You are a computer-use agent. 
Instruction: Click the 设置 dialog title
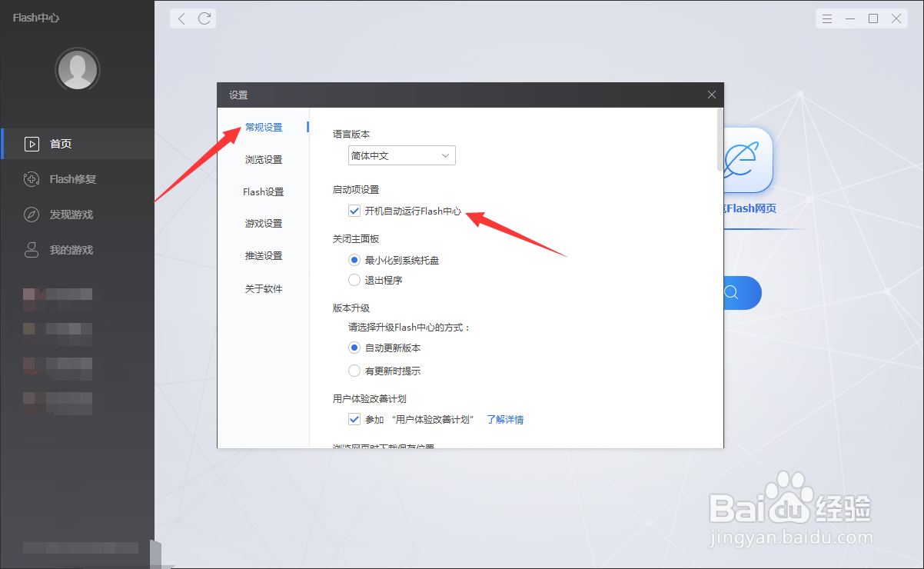238,95
